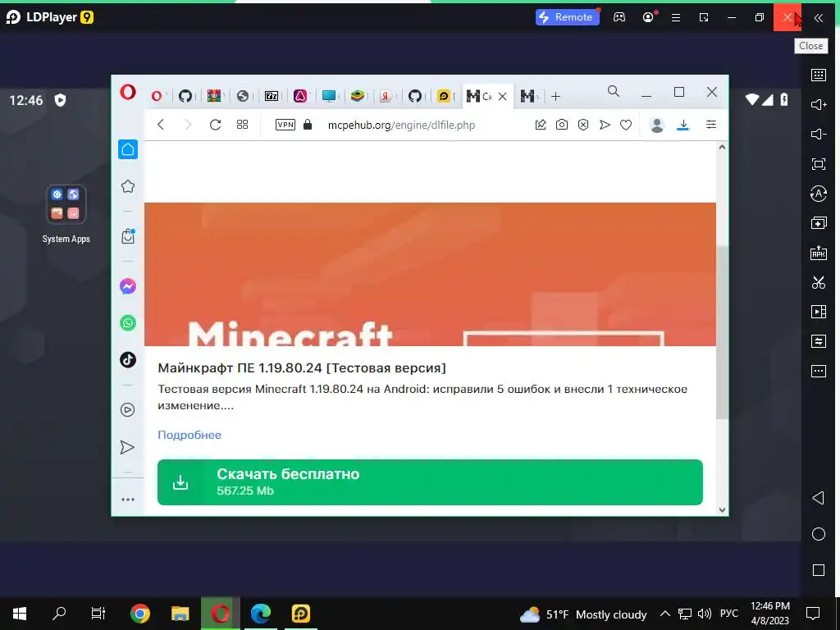This screenshot has width=840, height=630.
Task: Click the green Скачать бесплатно button
Action: [430, 482]
